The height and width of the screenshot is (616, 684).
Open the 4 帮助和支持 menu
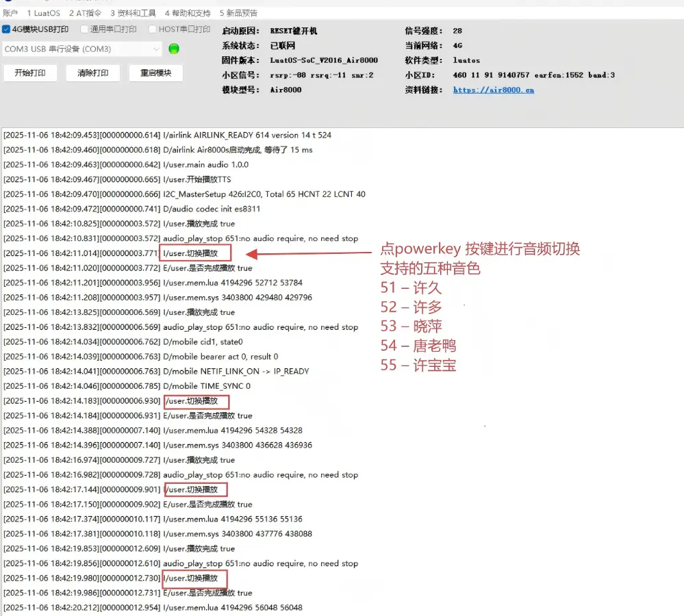(x=188, y=13)
